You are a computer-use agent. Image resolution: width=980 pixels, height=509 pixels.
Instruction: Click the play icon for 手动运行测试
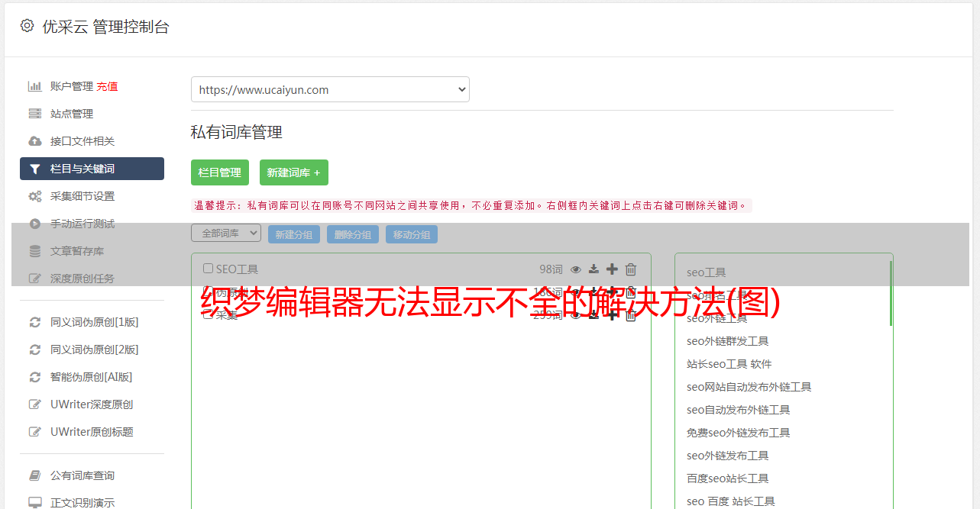tap(35, 224)
